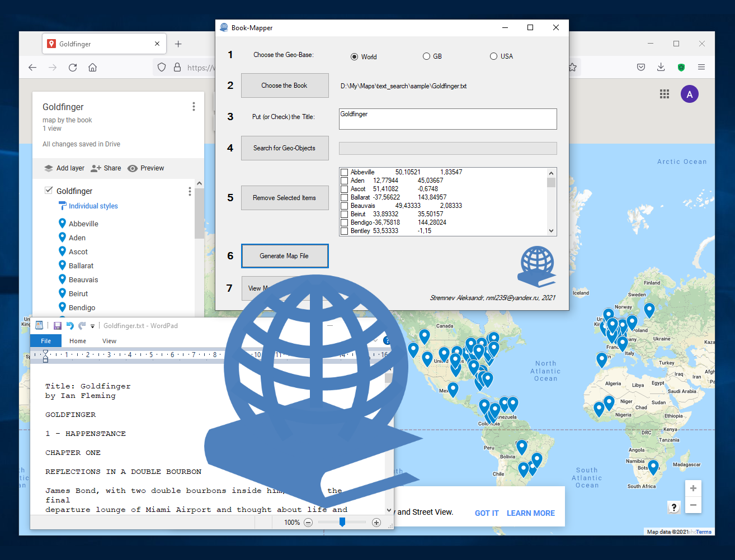Click the Firefox forward arrow
The image size is (735, 560).
coord(53,67)
